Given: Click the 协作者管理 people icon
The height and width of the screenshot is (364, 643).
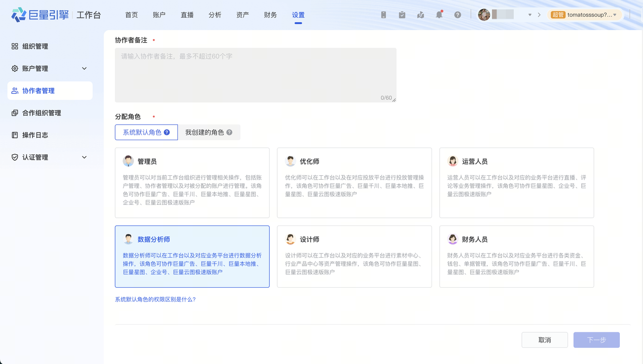Looking at the screenshot, I should click(x=15, y=91).
